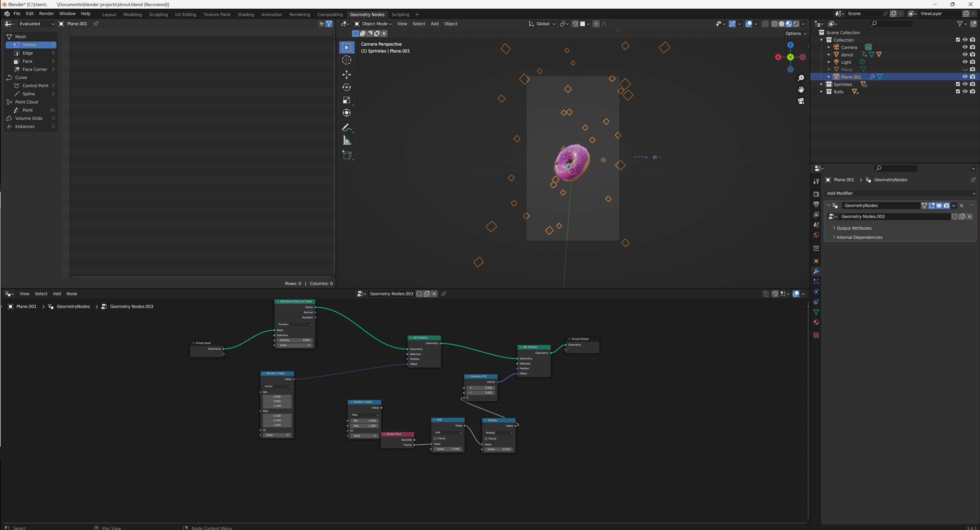980x530 pixels.
Task: Open the Modifiers wrench properties tab
Action: click(816, 272)
